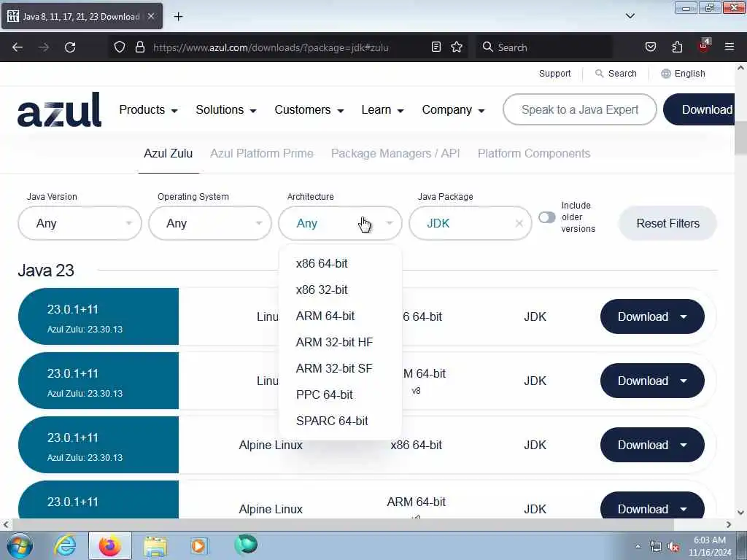Click Speak to a Java Expert
This screenshot has height=560, width=747.
pyautogui.click(x=580, y=109)
